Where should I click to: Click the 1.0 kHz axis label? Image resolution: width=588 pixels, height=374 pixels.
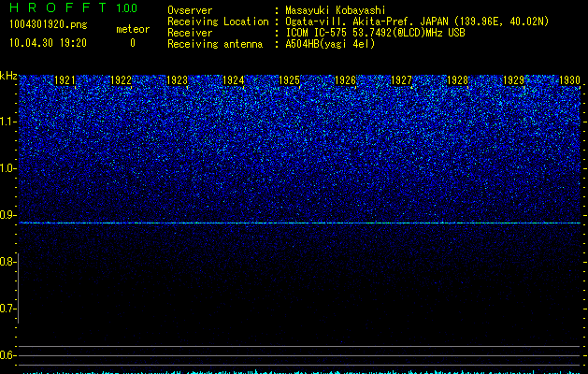7,168
